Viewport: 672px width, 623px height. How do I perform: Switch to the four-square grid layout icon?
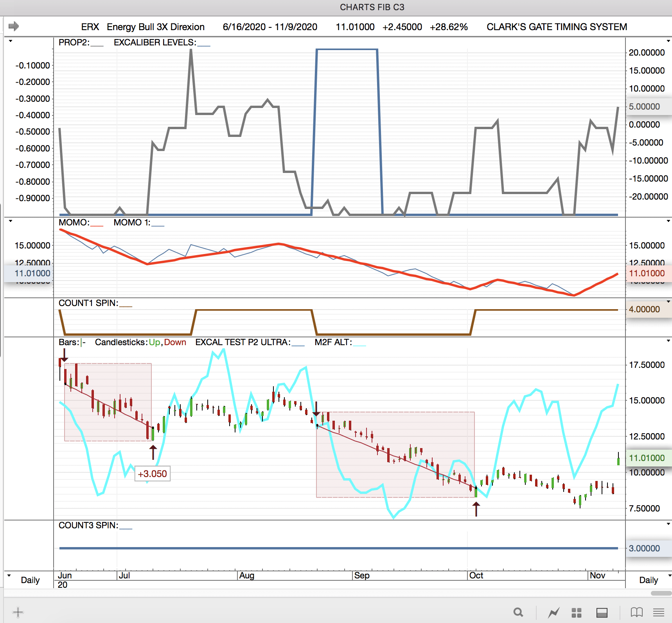click(577, 612)
